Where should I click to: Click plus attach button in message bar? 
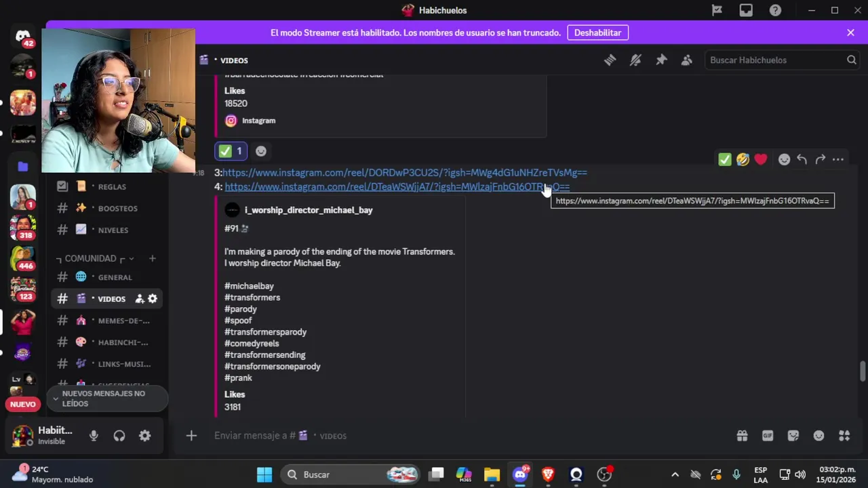point(191,436)
